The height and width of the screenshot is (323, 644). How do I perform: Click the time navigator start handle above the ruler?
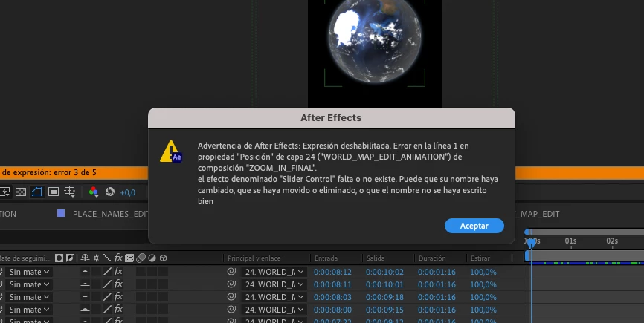pos(527,232)
